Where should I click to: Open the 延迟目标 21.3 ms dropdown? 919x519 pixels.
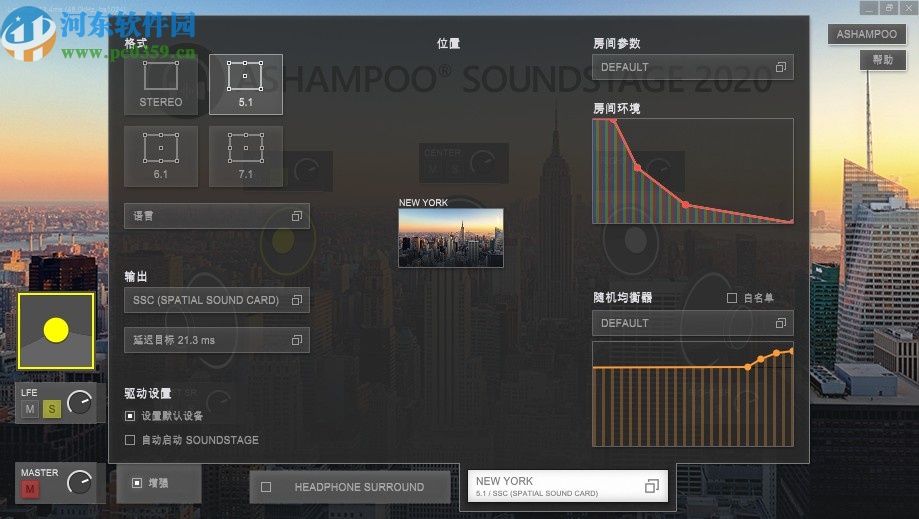(217, 340)
